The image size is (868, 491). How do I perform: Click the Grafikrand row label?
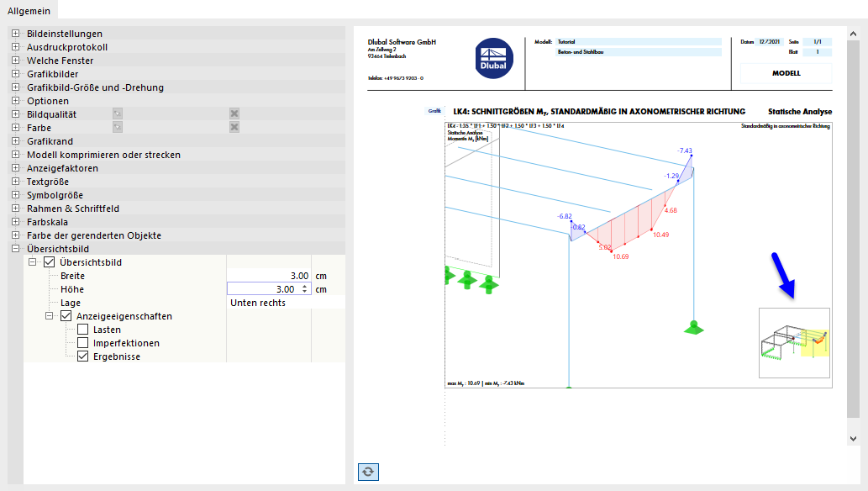[x=50, y=141]
